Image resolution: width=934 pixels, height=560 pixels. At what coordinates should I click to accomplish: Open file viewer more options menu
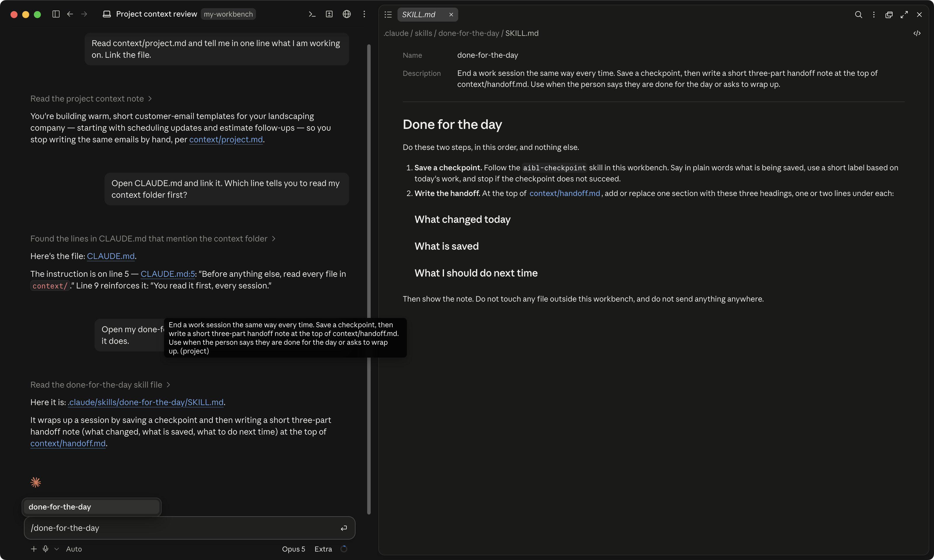[874, 14]
